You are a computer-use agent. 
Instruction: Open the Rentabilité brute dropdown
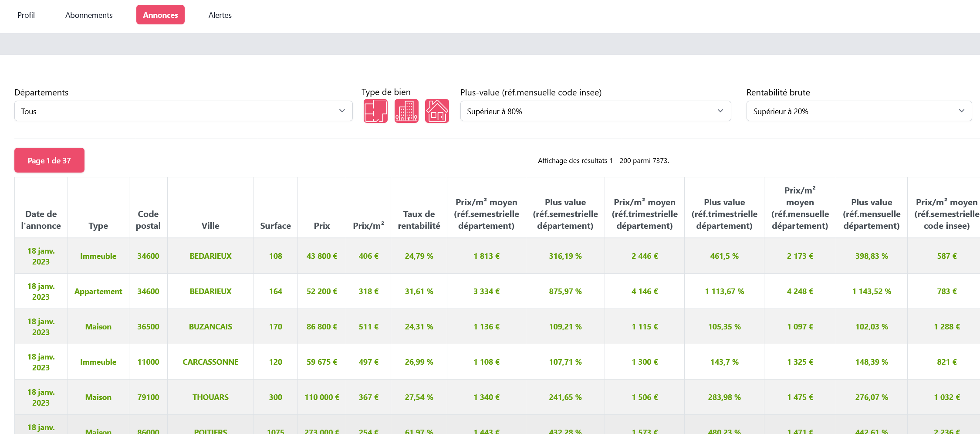pyautogui.click(x=858, y=111)
